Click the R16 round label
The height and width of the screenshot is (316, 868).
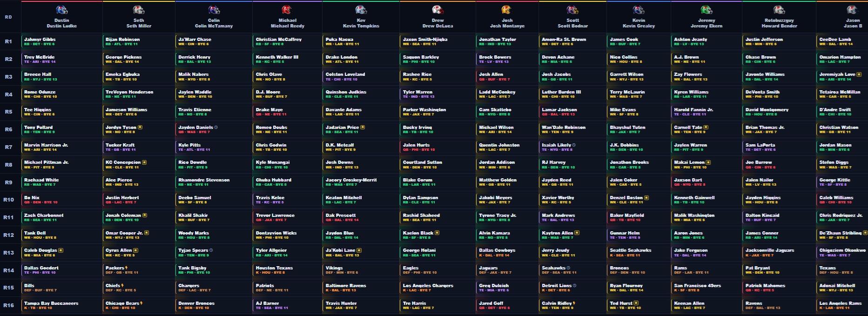click(8, 305)
